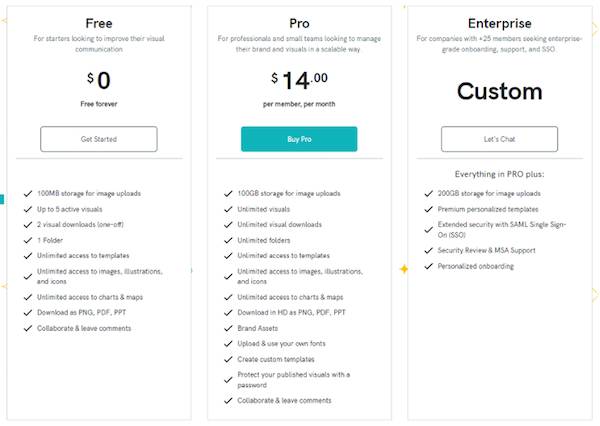Image resolution: width=600 pixels, height=426 pixels.
Task: Select the Pro plan heading
Action: pyautogui.click(x=298, y=21)
